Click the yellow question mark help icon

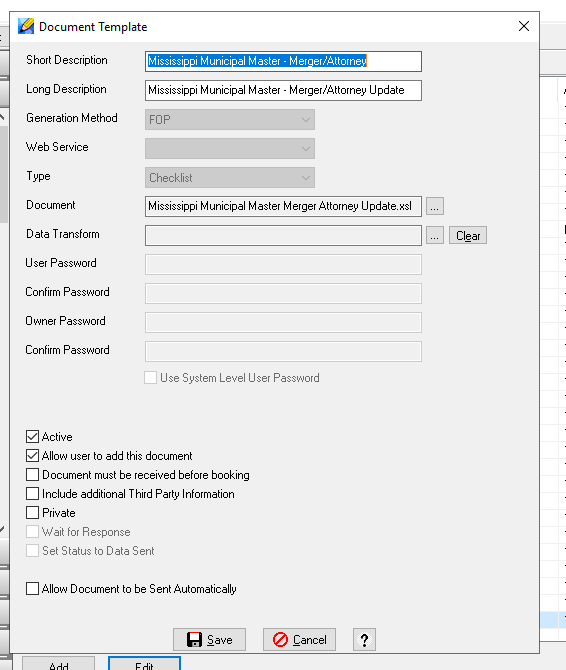click(364, 639)
